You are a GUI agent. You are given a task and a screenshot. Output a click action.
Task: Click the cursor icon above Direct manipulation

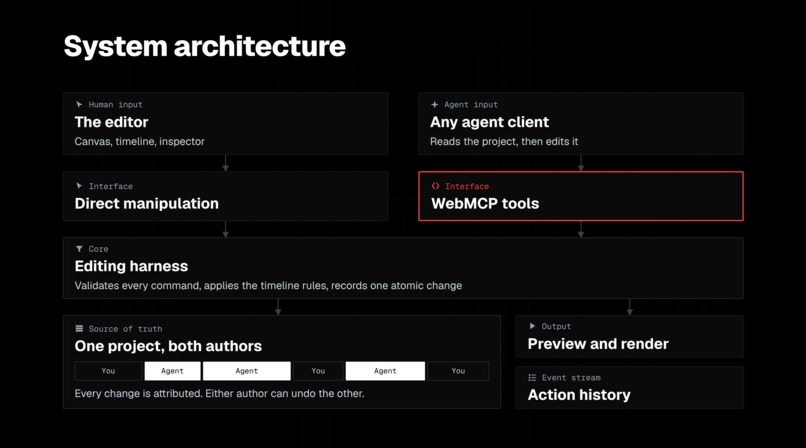79,186
